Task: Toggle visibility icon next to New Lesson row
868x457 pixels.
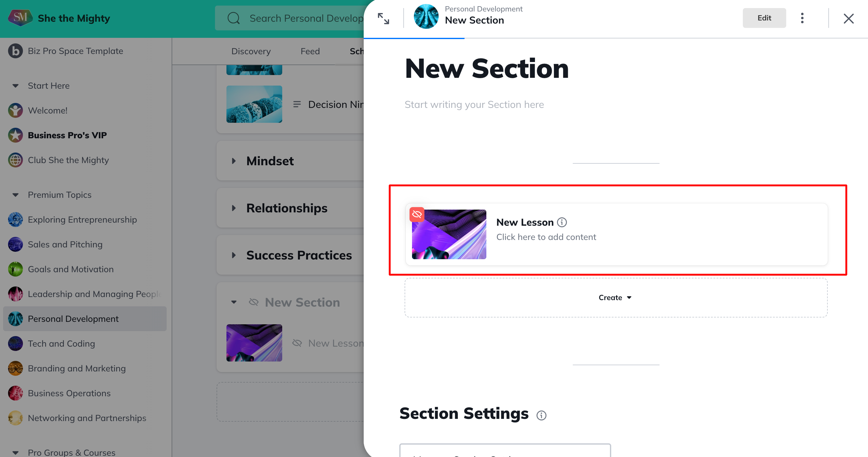Action: (297, 343)
